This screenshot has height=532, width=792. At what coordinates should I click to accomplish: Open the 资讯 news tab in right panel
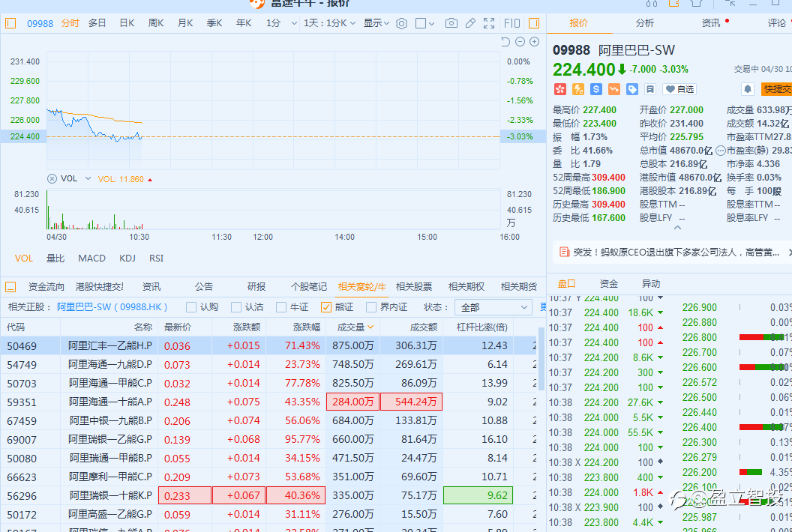pyautogui.click(x=711, y=23)
